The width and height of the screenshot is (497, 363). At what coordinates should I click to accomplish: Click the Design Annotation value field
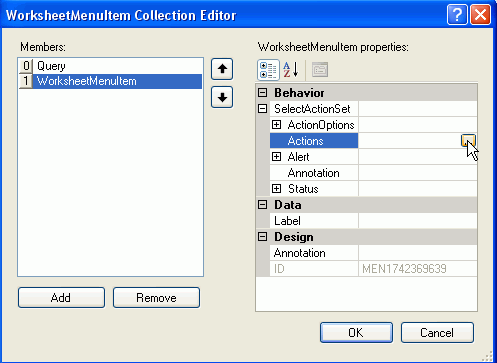coord(418,253)
